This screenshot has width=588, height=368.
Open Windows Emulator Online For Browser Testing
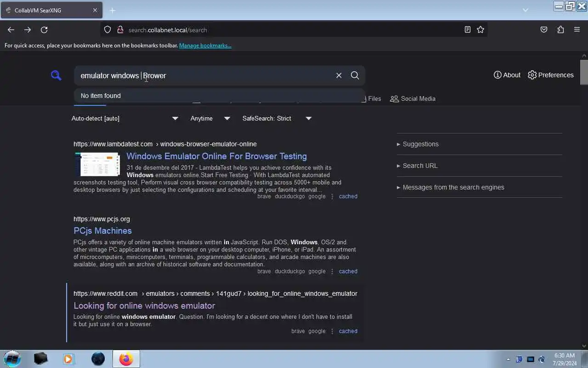(x=216, y=156)
